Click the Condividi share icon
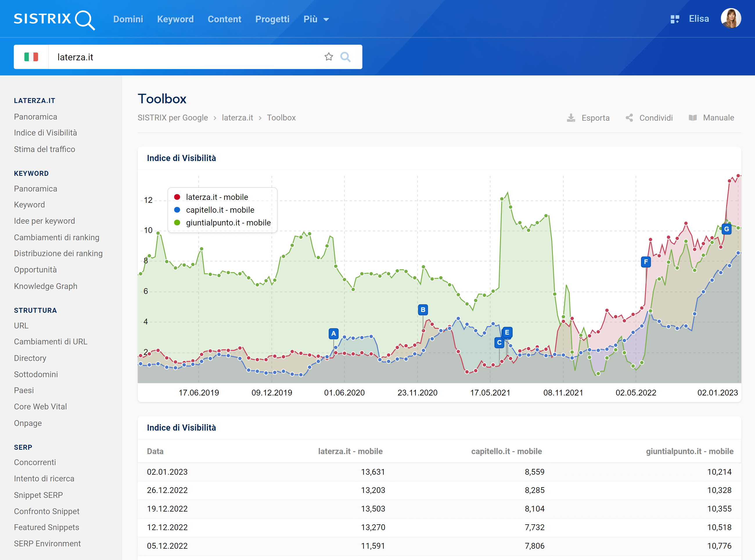 point(629,118)
